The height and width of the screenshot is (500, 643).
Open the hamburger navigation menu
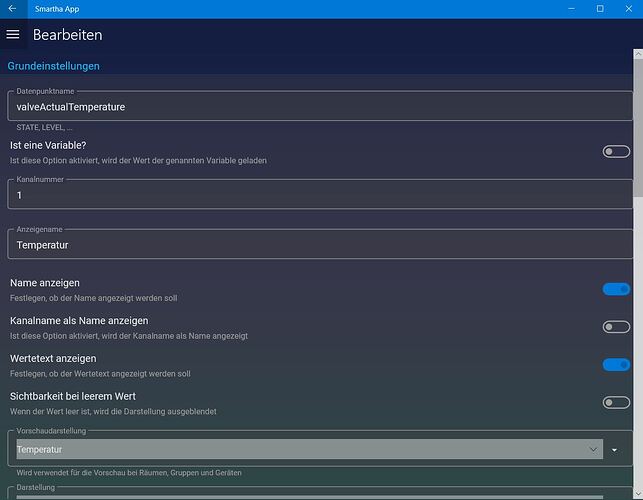coord(13,34)
